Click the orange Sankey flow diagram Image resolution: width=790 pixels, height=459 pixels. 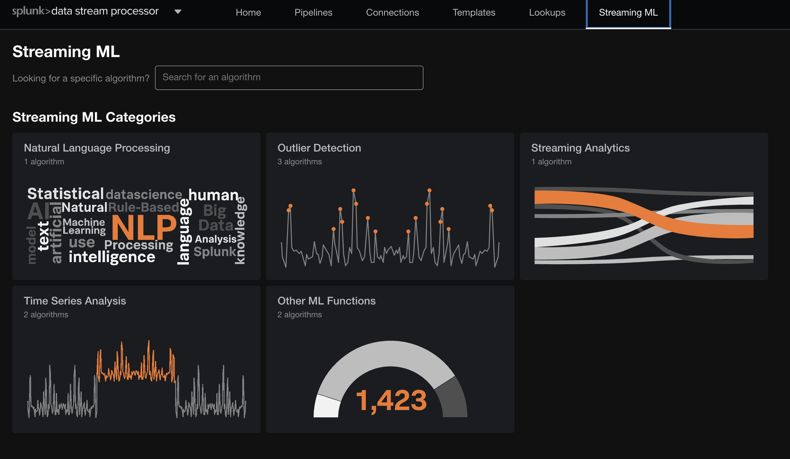(644, 226)
